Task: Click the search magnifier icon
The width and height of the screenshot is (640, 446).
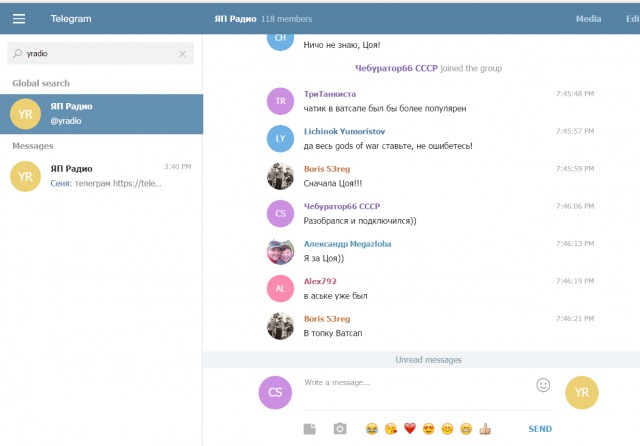Action: 18,53
